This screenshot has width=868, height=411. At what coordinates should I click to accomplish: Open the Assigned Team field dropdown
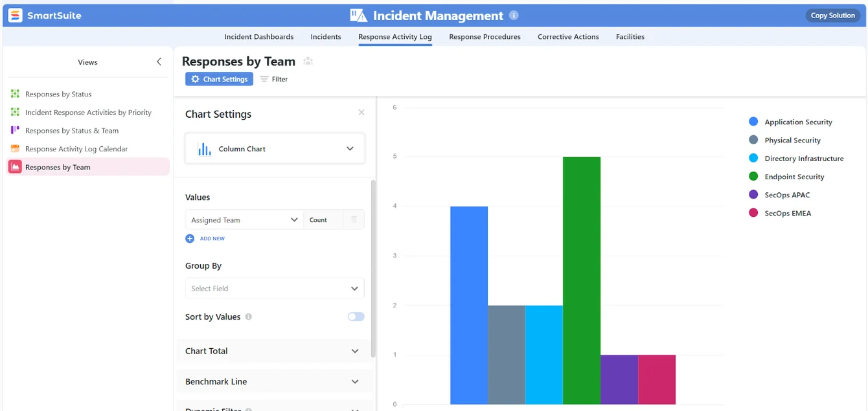pos(244,220)
